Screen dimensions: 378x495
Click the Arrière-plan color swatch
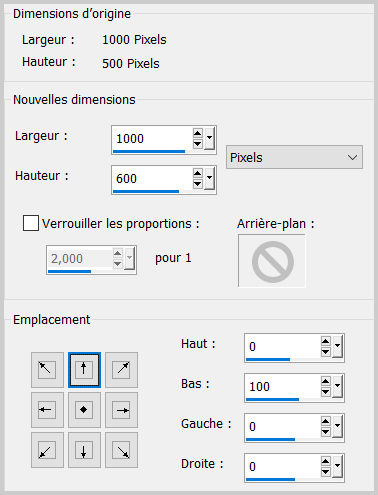[x=272, y=261]
